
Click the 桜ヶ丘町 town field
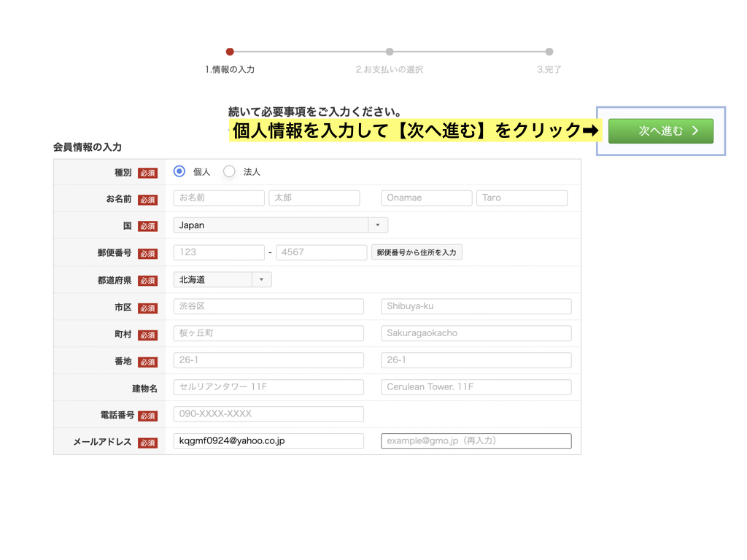(268, 333)
